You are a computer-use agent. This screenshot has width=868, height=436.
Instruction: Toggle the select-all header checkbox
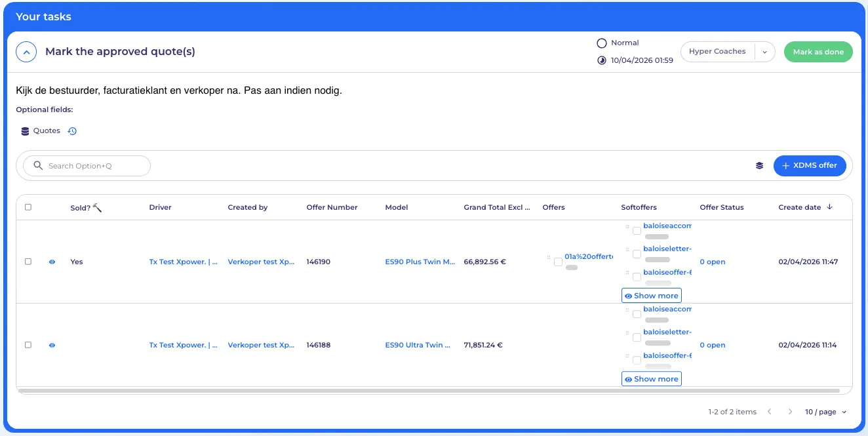(28, 207)
